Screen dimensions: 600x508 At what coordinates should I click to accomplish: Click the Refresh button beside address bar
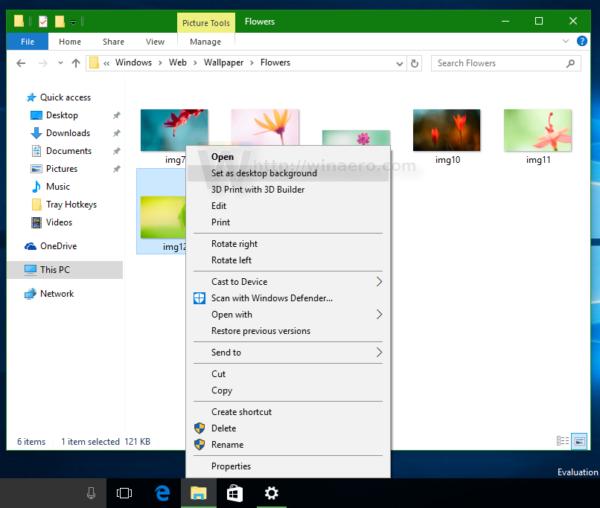tap(414, 63)
